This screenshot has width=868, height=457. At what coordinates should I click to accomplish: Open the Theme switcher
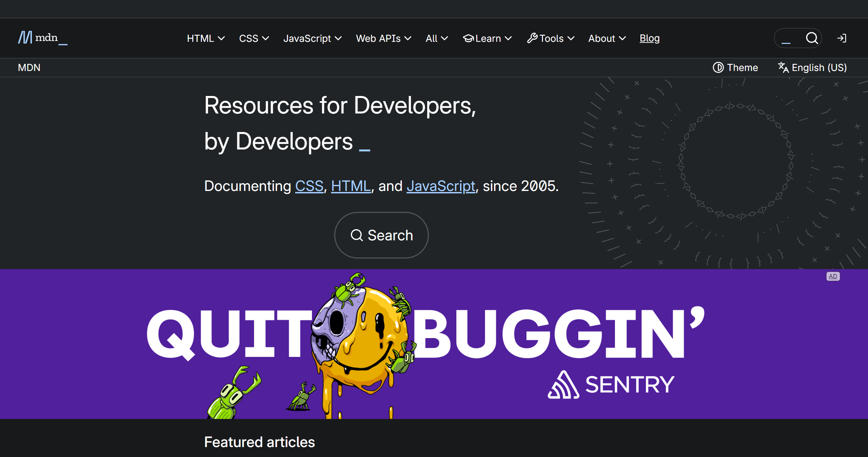[x=735, y=68]
